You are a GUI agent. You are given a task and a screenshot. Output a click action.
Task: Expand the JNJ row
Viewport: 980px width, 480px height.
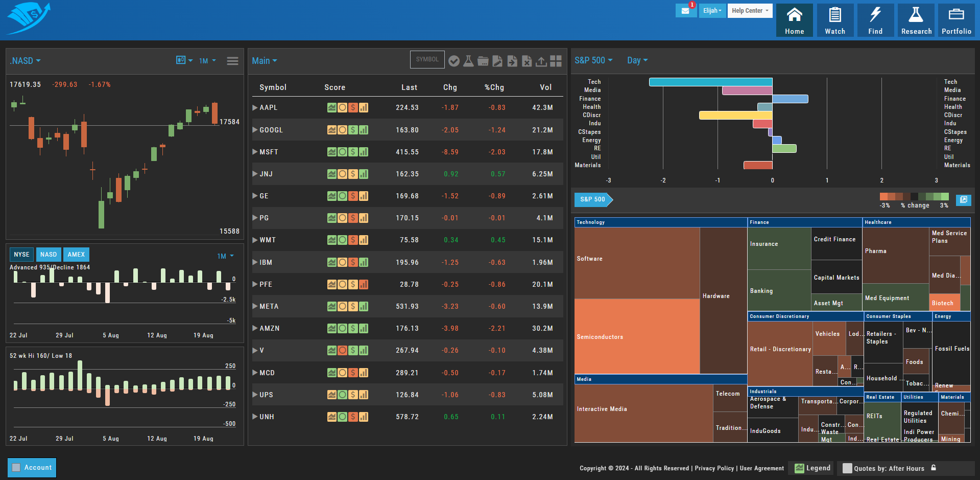pyautogui.click(x=255, y=174)
